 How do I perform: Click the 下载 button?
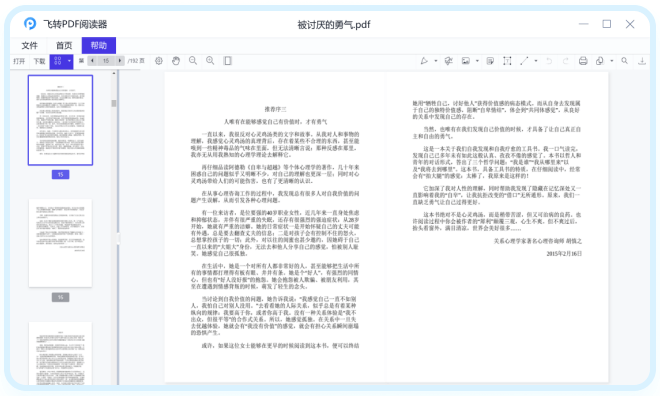pos(39,61)
